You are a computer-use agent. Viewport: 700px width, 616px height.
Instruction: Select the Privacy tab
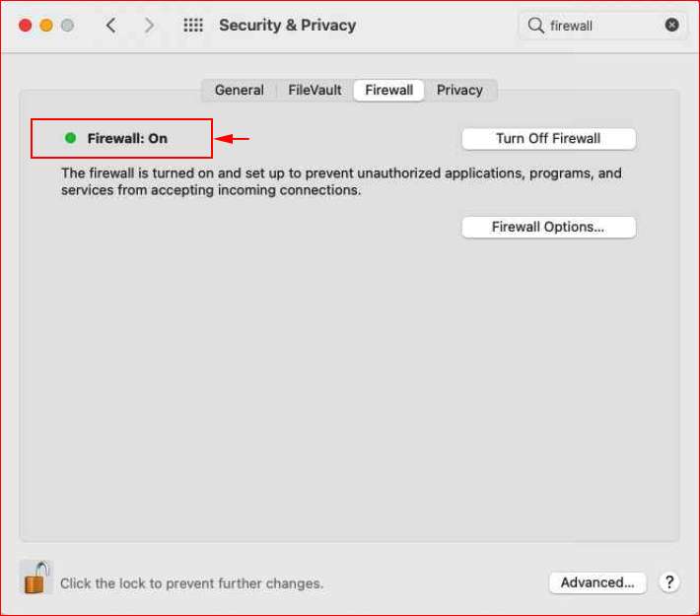click(459, 90)
